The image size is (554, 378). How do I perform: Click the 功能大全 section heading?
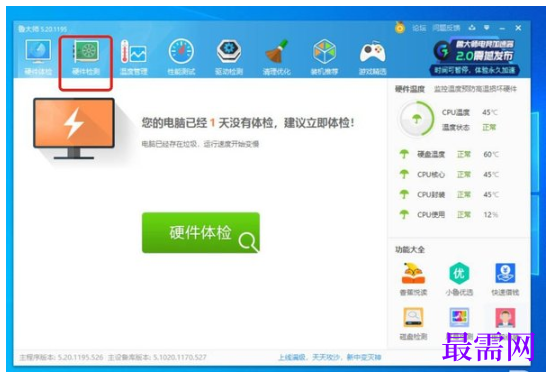[410, 250]
